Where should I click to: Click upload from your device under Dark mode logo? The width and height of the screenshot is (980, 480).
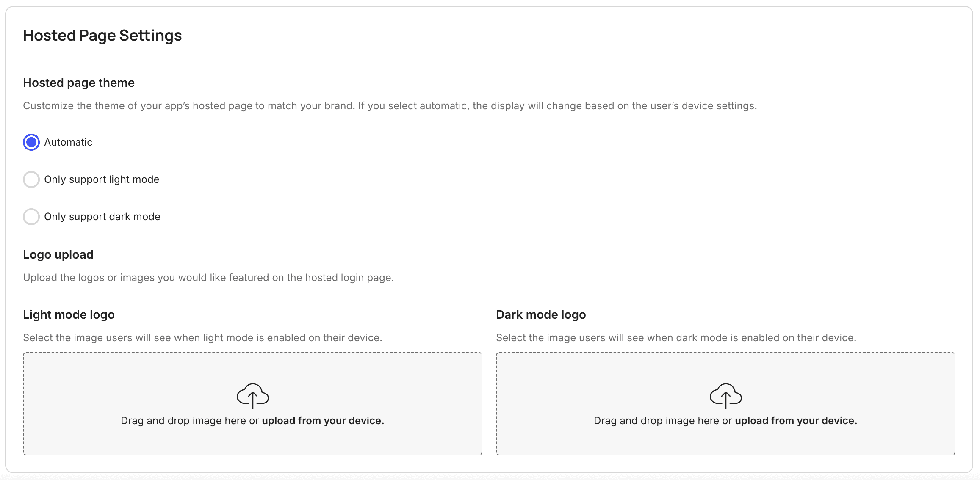pos(796,420)
